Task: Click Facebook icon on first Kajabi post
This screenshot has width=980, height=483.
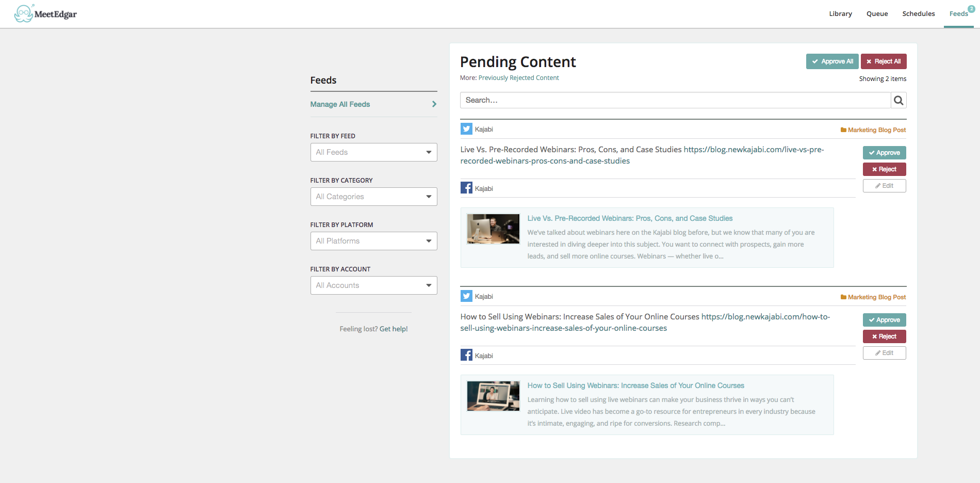Action: click(x=466, y=188)
